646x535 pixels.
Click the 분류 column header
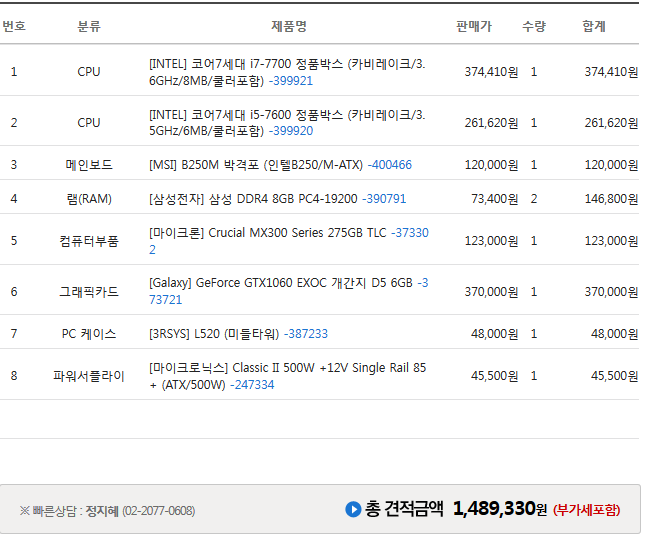(89, 26)
